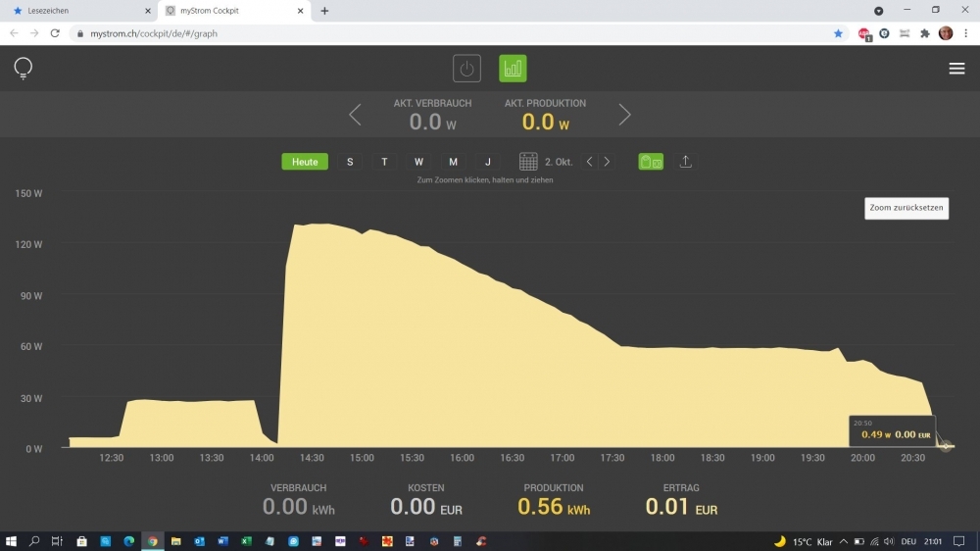Click the export/share upload icon
The height and width of the screenshot is (551, 980).
[x=686, y=162]
